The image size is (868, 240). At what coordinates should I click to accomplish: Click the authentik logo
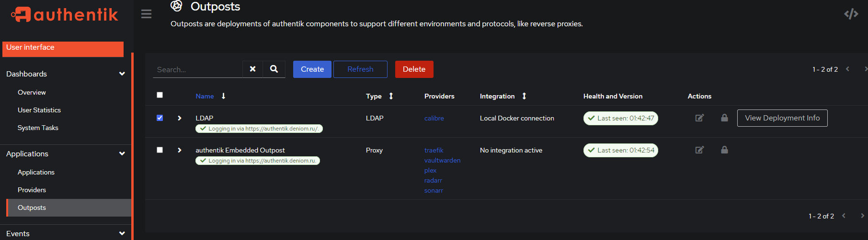point(64,14)
